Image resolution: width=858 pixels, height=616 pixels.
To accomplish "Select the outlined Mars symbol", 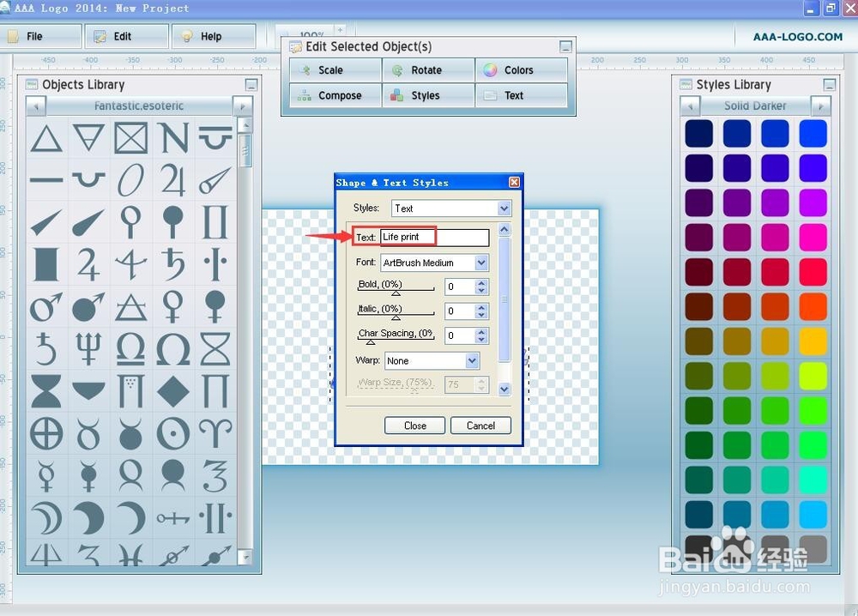I will (46, 307).
